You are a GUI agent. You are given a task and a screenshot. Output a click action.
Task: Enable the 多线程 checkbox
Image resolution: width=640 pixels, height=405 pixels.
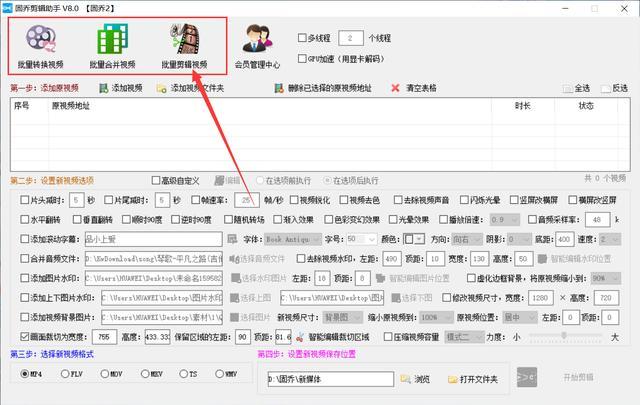302,38
